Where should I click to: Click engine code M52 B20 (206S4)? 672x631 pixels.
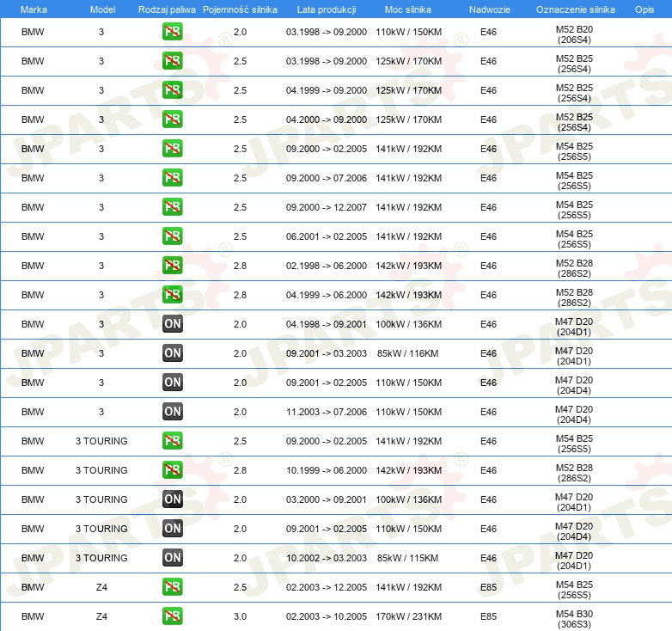pos(574,34)
